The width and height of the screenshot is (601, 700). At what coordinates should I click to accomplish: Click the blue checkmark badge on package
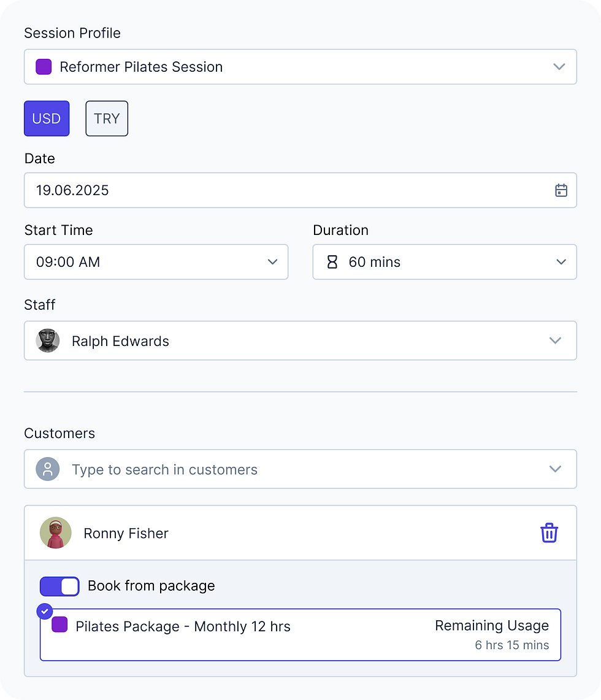(44, 610)
